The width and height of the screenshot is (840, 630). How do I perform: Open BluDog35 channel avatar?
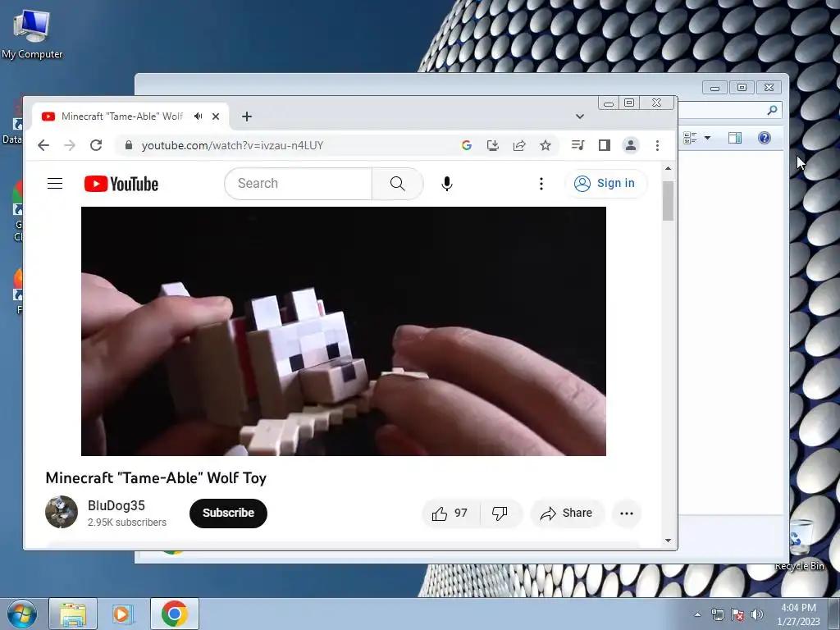62,512
